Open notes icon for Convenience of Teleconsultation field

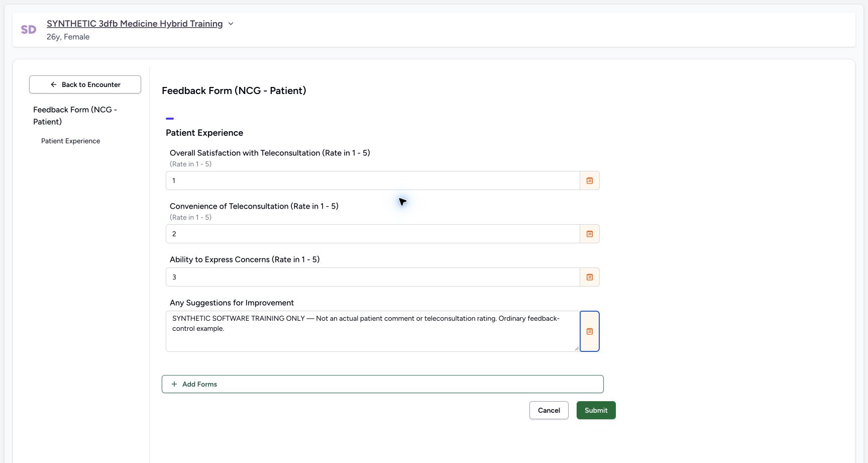[590, 234]
